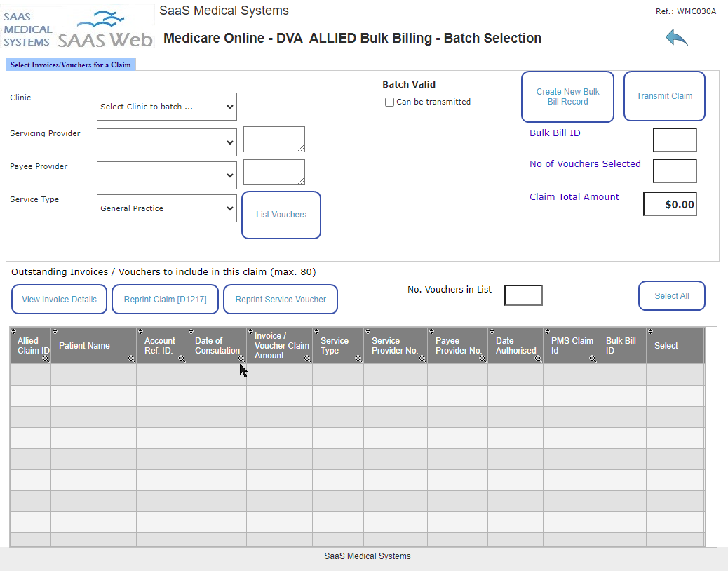Click the Bulk Bill ID field
This screenshot has height=571, width=728.
[675, 140]
